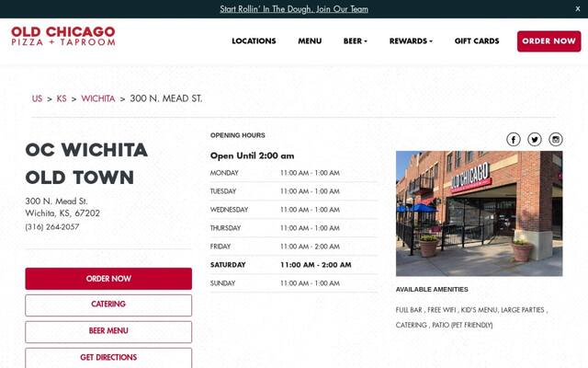Open the Twitter social icon
Image resolution: width=588 pixels, height=368 pixels.
[x=535, y=139]
